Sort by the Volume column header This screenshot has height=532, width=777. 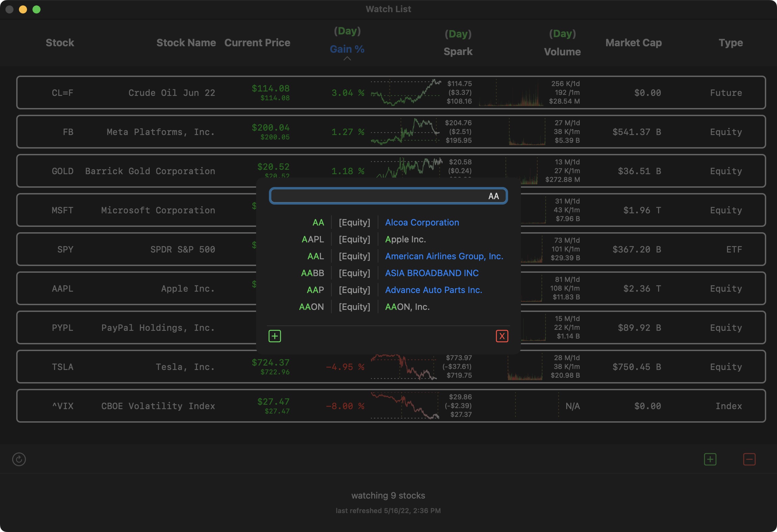[x=562, y=52]
